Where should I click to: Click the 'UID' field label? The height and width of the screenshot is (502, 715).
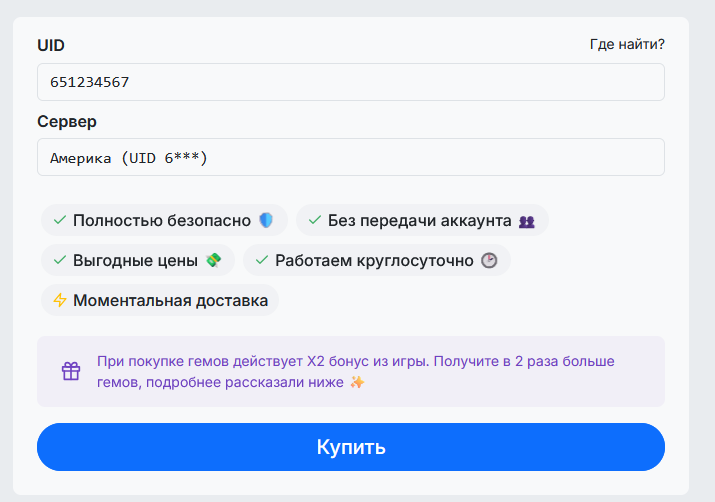coord(51,46)
